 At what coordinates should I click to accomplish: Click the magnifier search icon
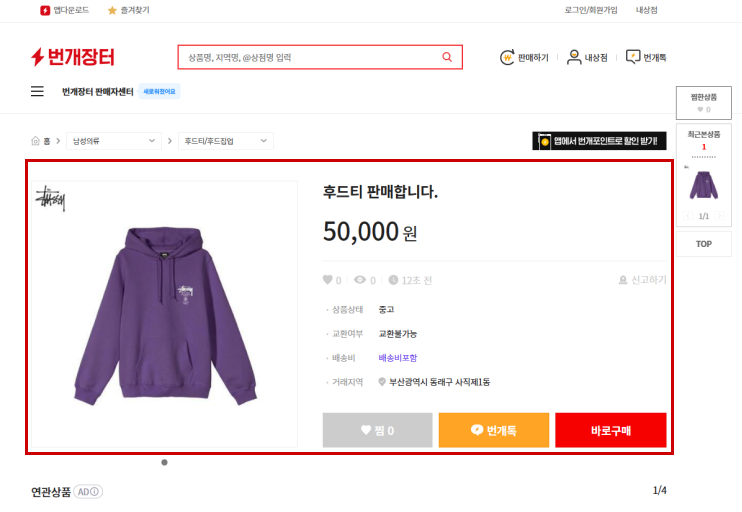[x=447, y=57]
